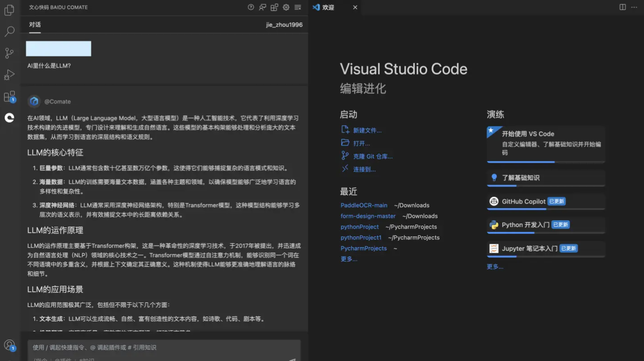
Task: Click the heading LLM的应用场景
Action: [55, 289]
